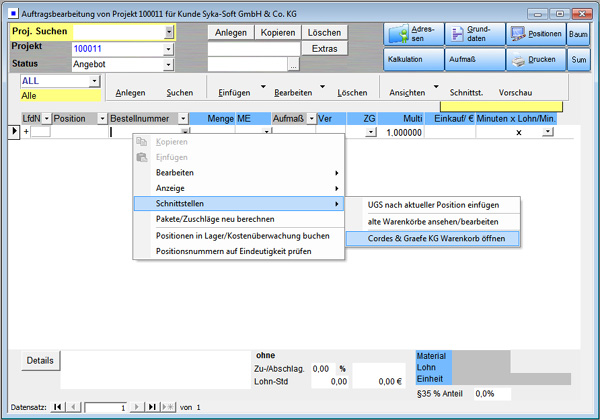The height and width of the screenshot is (420, 600).
Task: Go to first record in navigator
Action: coord(57,407)
